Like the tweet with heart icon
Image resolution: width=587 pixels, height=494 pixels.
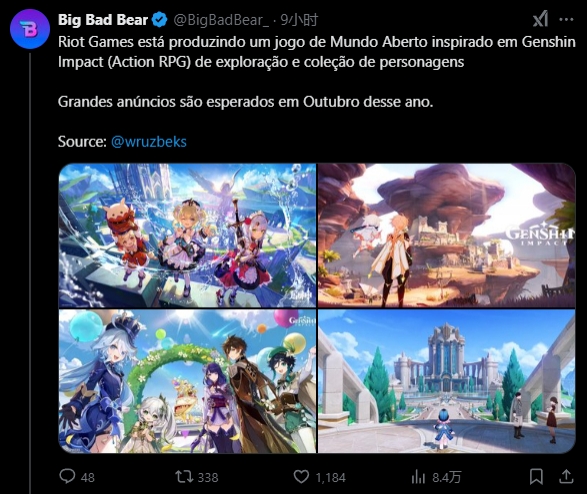pos(301,476)
